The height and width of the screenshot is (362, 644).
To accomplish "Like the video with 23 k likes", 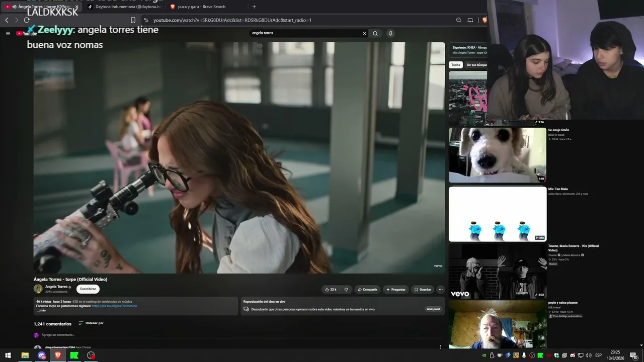I will (331, 290).
